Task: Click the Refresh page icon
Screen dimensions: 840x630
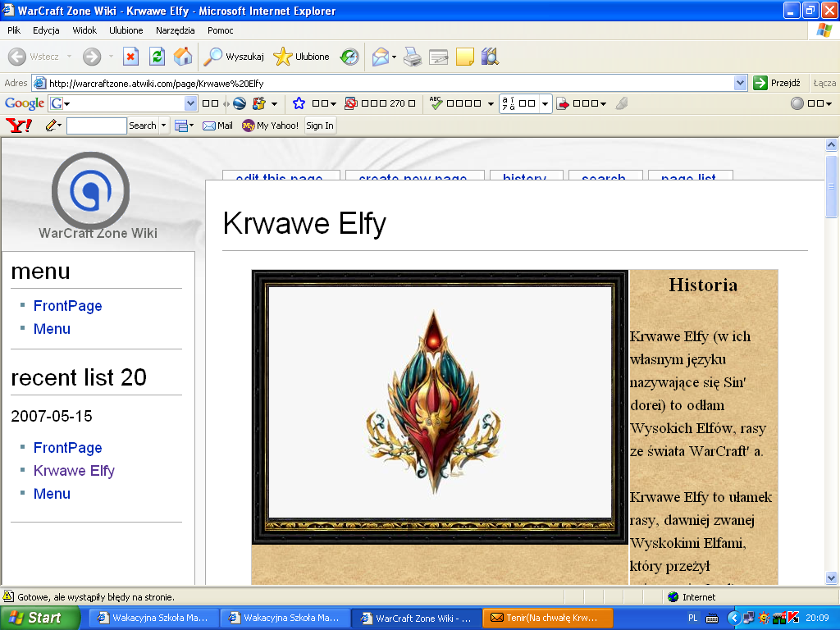Action: pos(157,57)
